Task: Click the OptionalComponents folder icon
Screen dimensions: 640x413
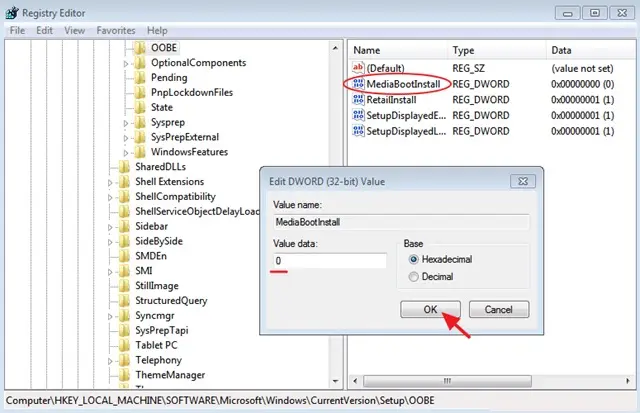Action: point(140,63)
